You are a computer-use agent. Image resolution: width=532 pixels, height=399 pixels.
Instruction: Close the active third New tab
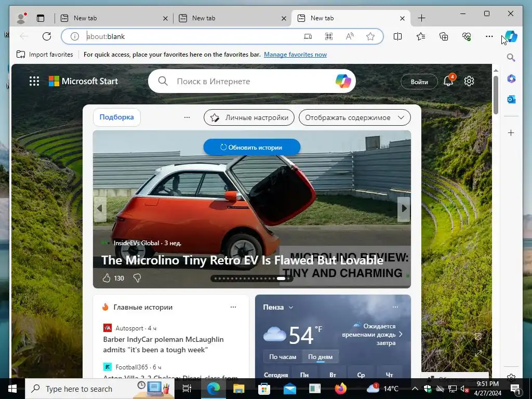tap(402, 18)
